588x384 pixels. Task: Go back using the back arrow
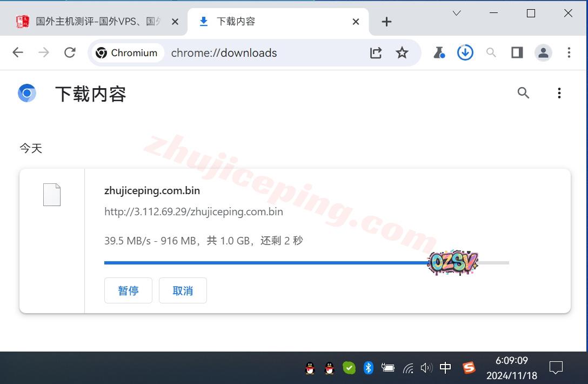(18, 52)
